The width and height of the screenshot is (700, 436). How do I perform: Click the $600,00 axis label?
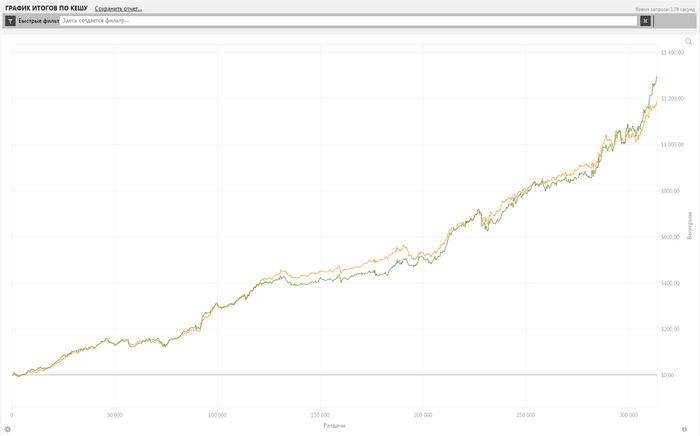(x=671, y=237)
